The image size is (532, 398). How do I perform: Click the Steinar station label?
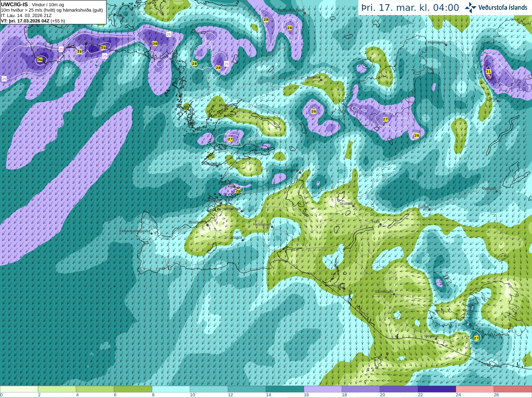click(x=429, y=336)
